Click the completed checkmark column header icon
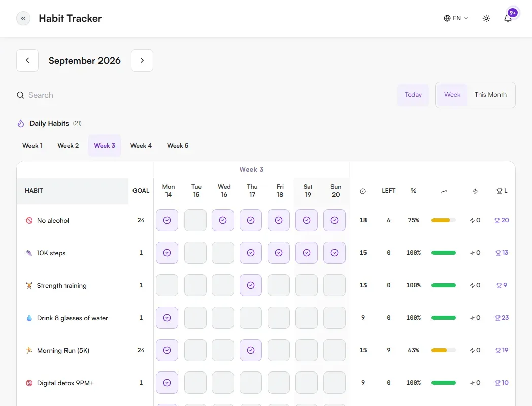 [363, 191]
